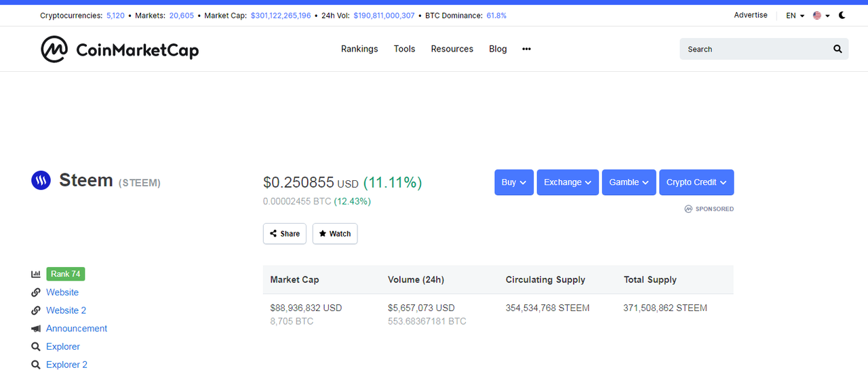Click the search magnifier icon
Viewport: 868px width, 372px height.
coord(837,49)
